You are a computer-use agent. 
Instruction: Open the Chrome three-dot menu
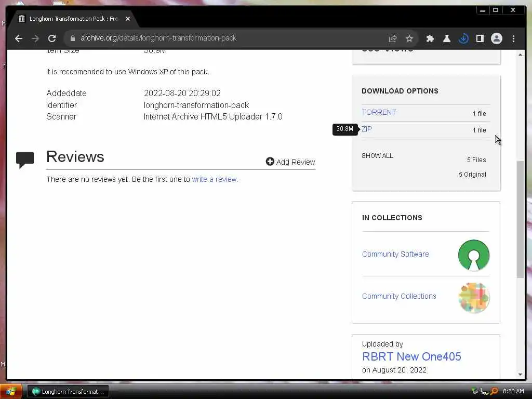pyautogui.click(x=513, y=38)
